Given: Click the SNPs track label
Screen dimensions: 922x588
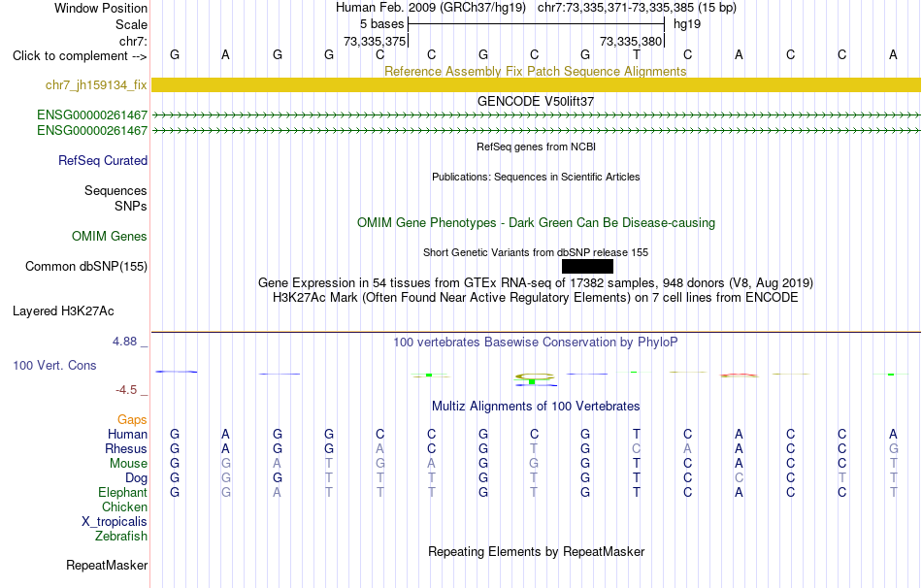Looking at the screenshot, I should (131, 206).
